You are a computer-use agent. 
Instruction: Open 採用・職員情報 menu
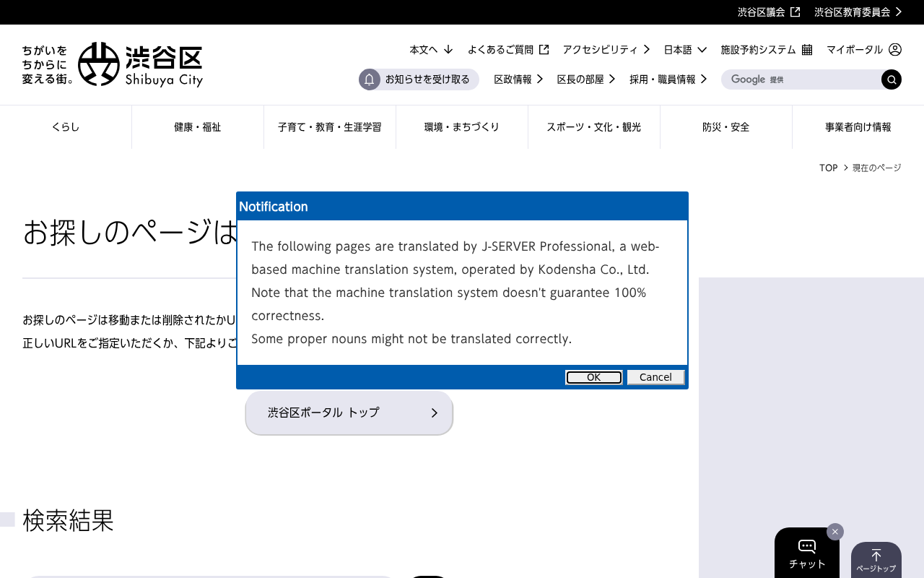(x=668, y=79)
